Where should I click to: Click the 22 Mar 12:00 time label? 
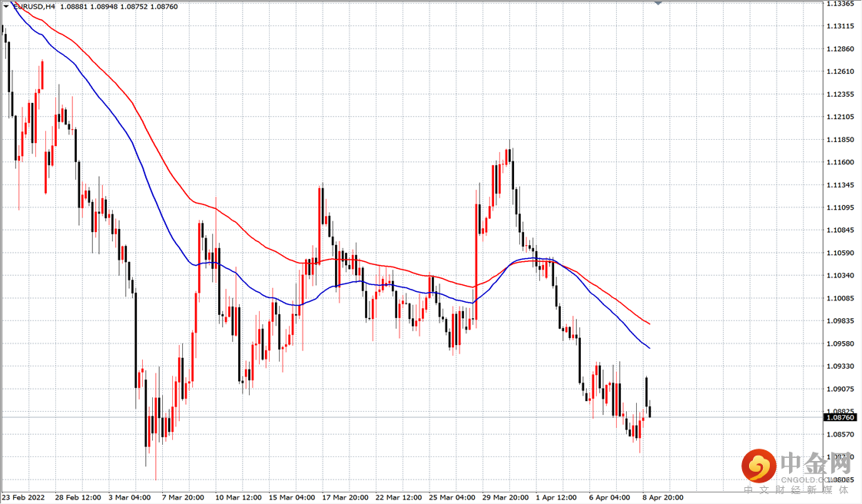point(399,497)
